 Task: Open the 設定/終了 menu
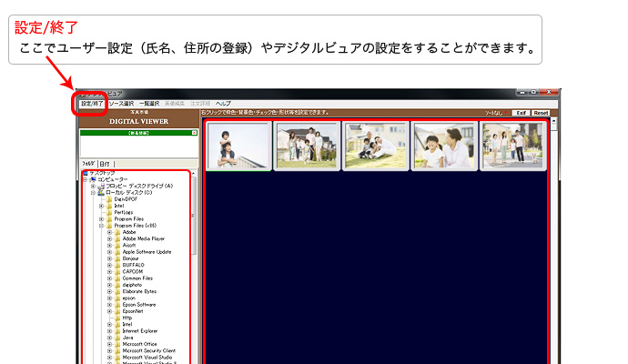coord(91,104)
